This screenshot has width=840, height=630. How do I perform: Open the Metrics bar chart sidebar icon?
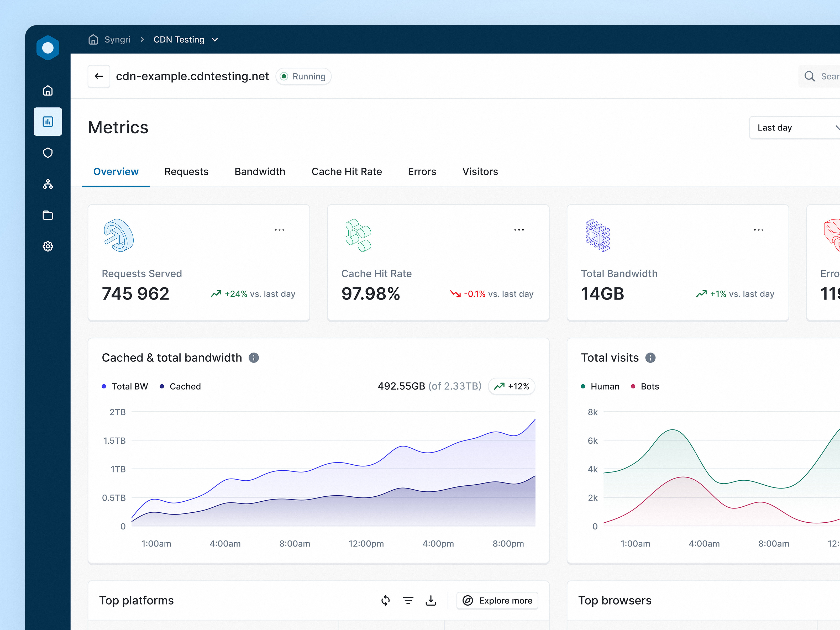pos(48,122)
